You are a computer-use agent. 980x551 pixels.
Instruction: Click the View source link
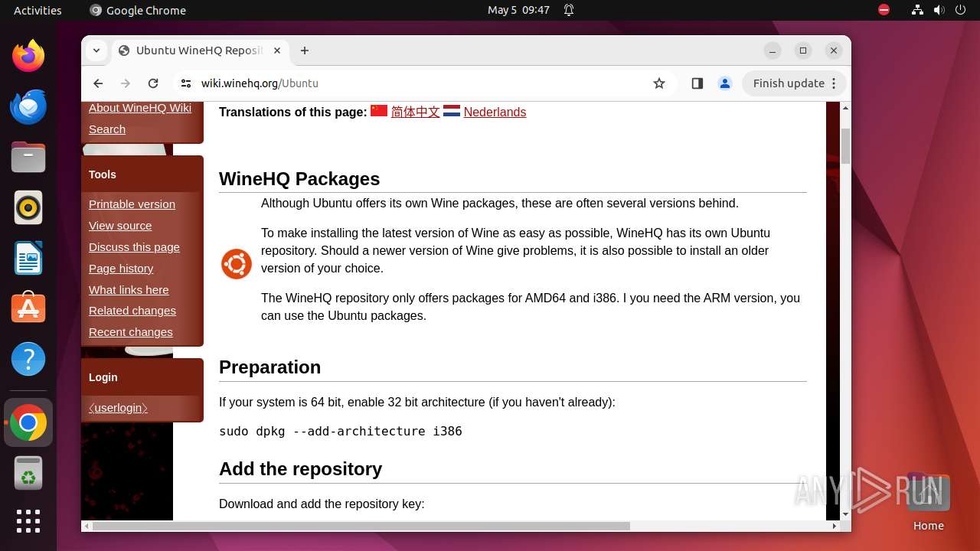tap(120, 226)
